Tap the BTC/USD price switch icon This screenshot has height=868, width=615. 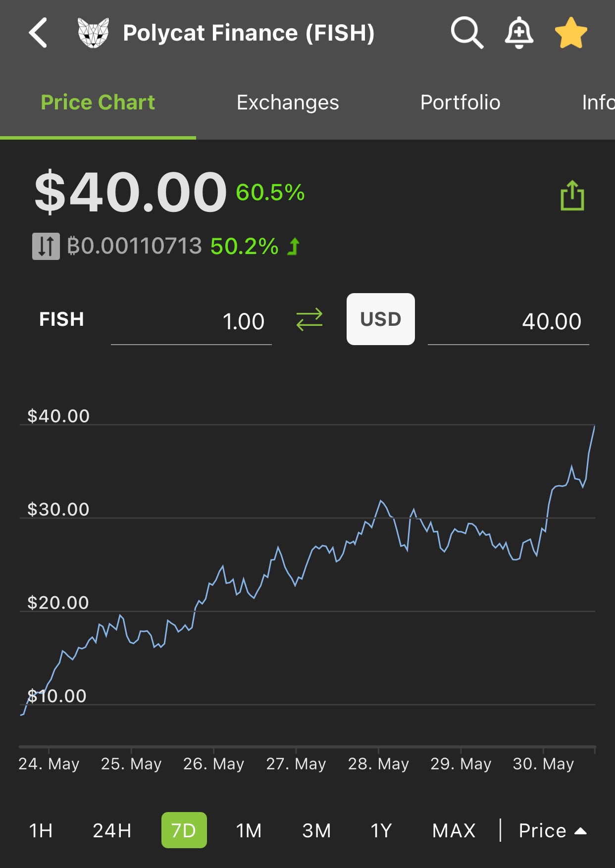(x=46, y=246)
